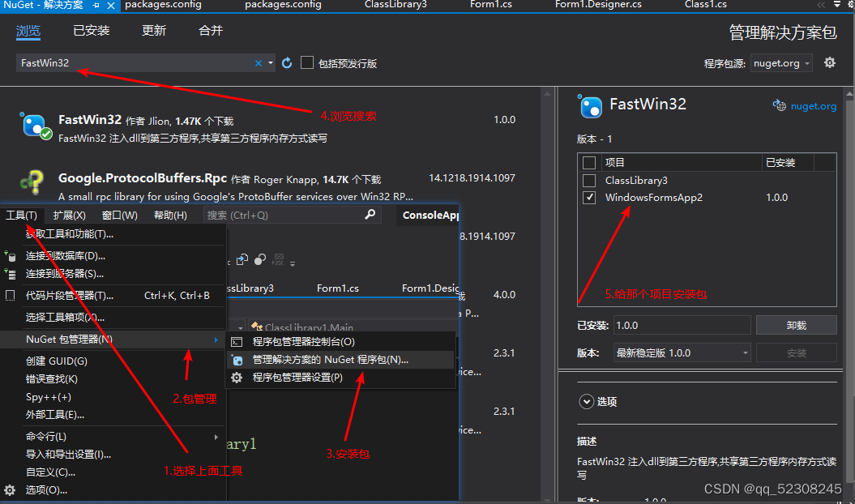Switch to the 已安装 tab
855x504 pixels.
tap(92, 31)
